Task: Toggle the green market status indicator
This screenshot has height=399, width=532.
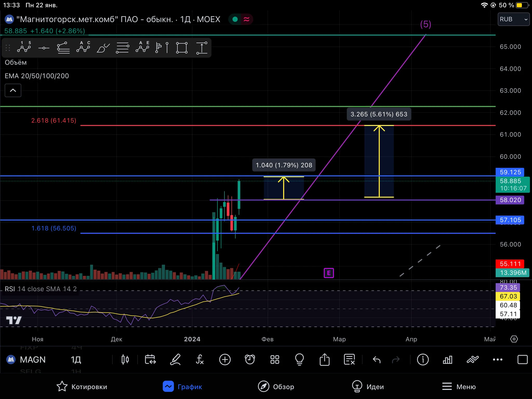Action: (x=235, y=19)
